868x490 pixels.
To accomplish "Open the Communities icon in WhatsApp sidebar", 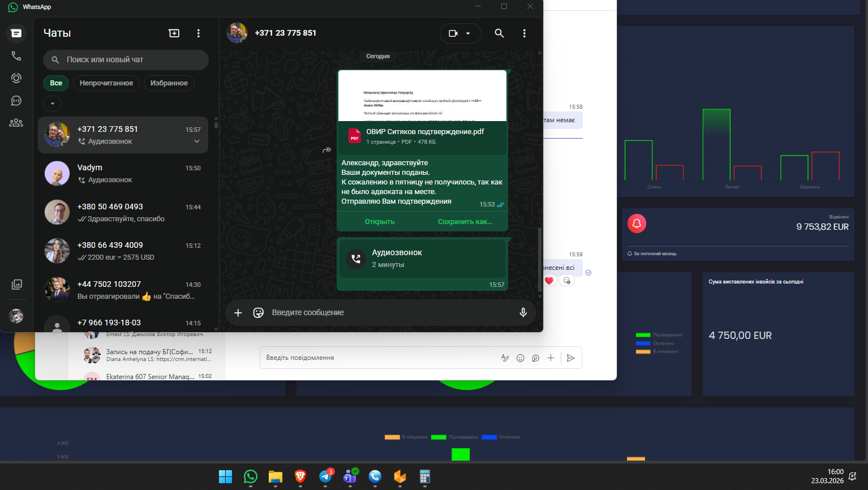I will 16,123.
